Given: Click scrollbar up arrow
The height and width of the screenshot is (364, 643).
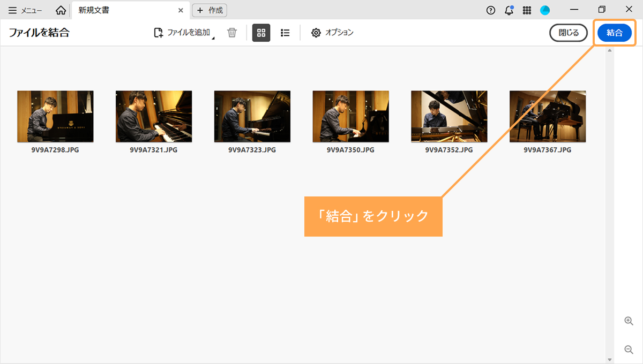Looking at the screenshot, I should pos(609,50).
